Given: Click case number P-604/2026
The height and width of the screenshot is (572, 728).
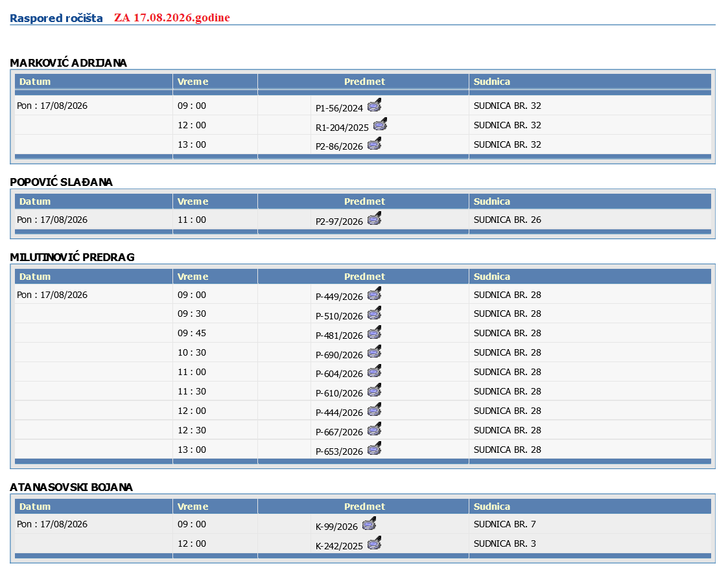Looking at the screenshot, I should click(339, 374).
